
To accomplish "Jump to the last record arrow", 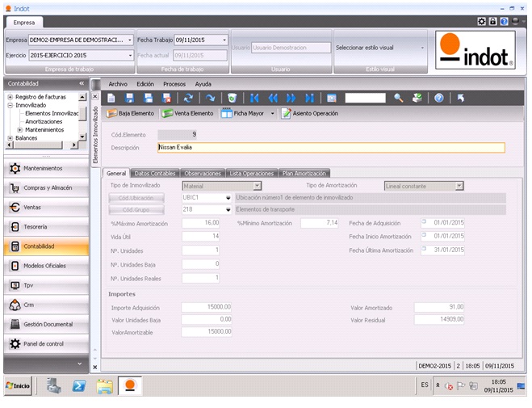I will click(309, 98).
